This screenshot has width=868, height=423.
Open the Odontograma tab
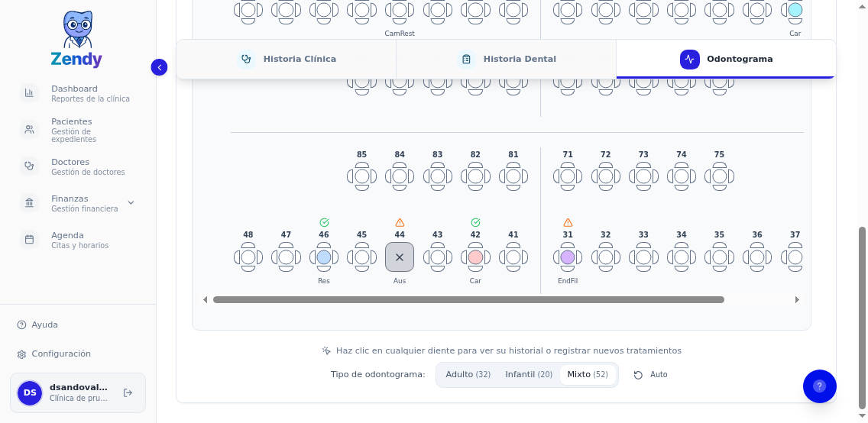pyautogui.click(x=726, y=59)
